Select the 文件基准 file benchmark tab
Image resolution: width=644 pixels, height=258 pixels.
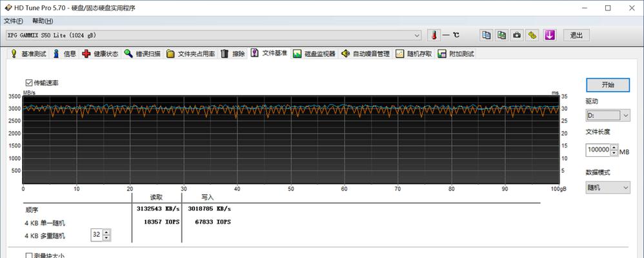[x=269, y=53]
